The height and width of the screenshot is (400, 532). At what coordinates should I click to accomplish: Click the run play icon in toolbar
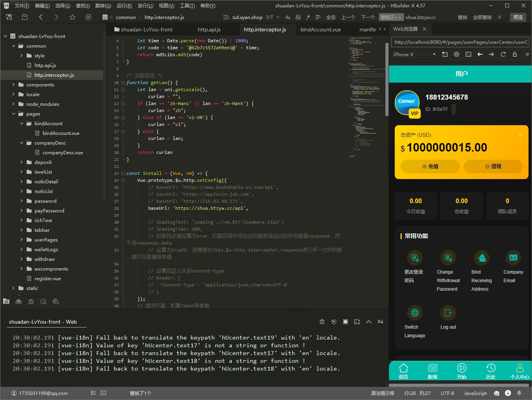(x=88, y=17)
